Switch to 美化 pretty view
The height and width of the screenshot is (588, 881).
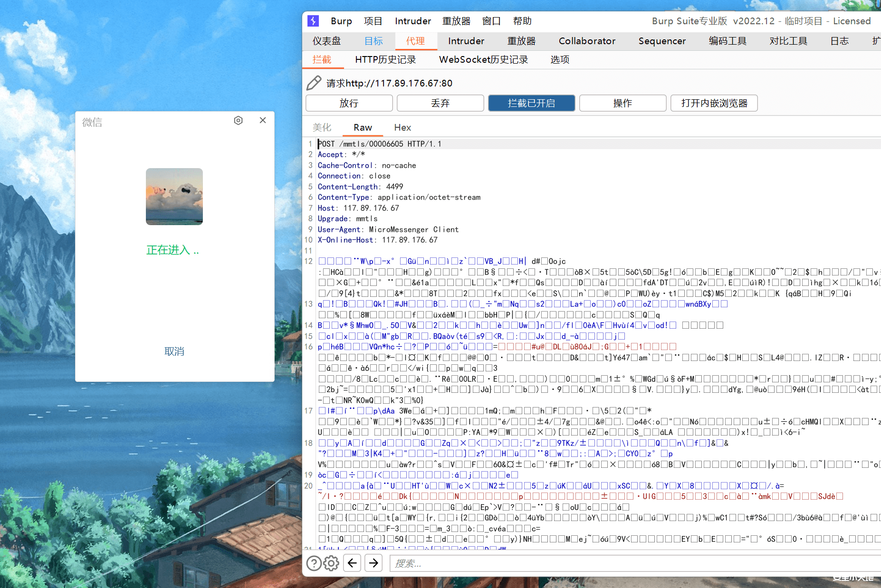point(322,127)
